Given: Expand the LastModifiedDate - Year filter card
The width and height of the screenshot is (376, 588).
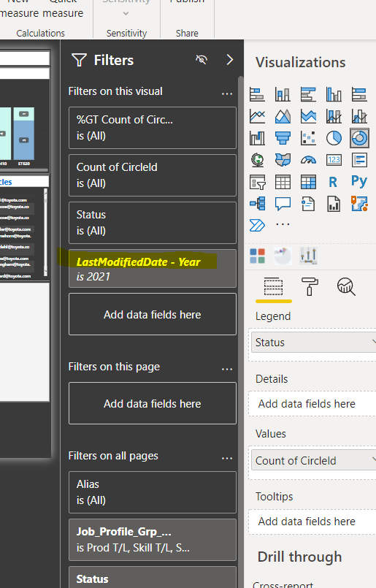Looking at the screenshot, I should (152, 269).
